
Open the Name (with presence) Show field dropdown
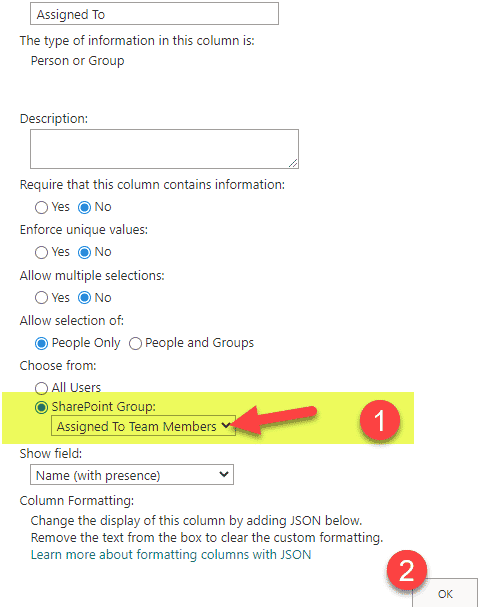132,475
